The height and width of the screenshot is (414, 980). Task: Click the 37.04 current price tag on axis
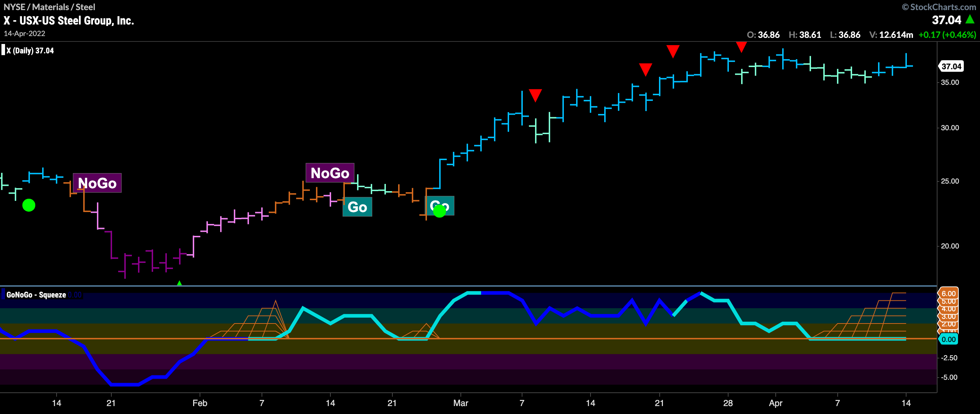click(x=952, y=66)
